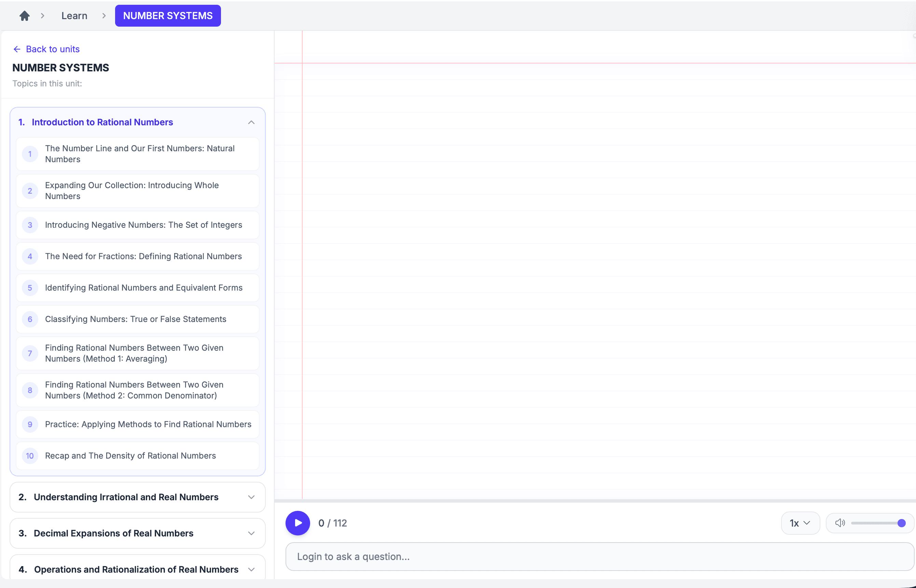Screen dimensions: 916x588
Task: Select 'Learn' in the breadcrumb bar
Action: [74, 15]
